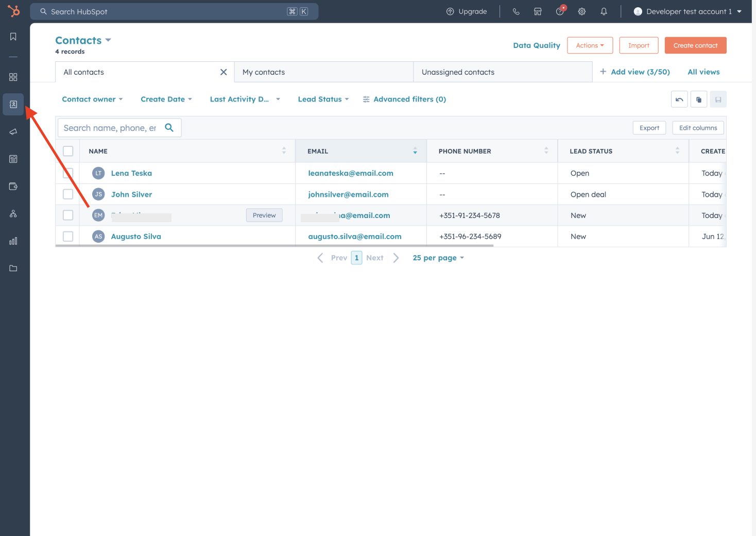Open the CRM contacts sidebar icon

coord(13,105)
